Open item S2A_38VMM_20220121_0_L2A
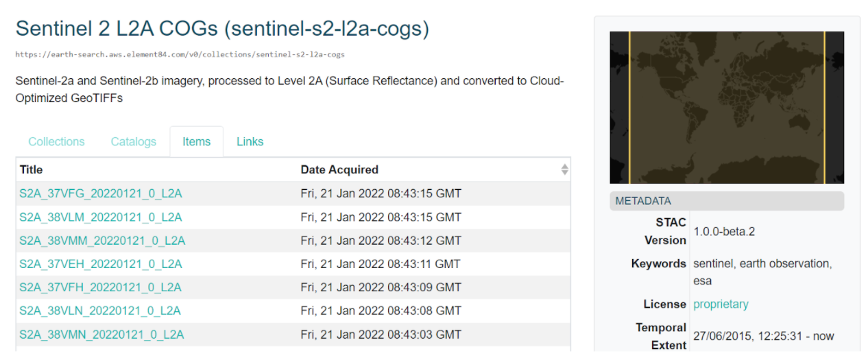Viewport: 868px width, 353px height. pos(102,241)
